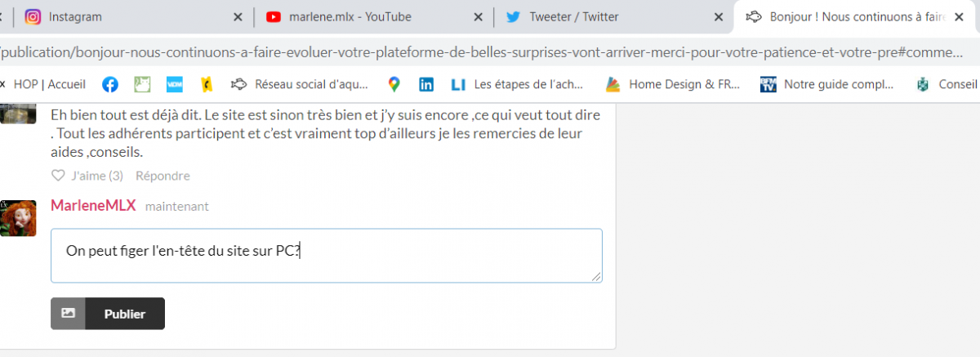Open the blue VDM bookmark icon
Viewport: 980px width, 357px height.
174,83
